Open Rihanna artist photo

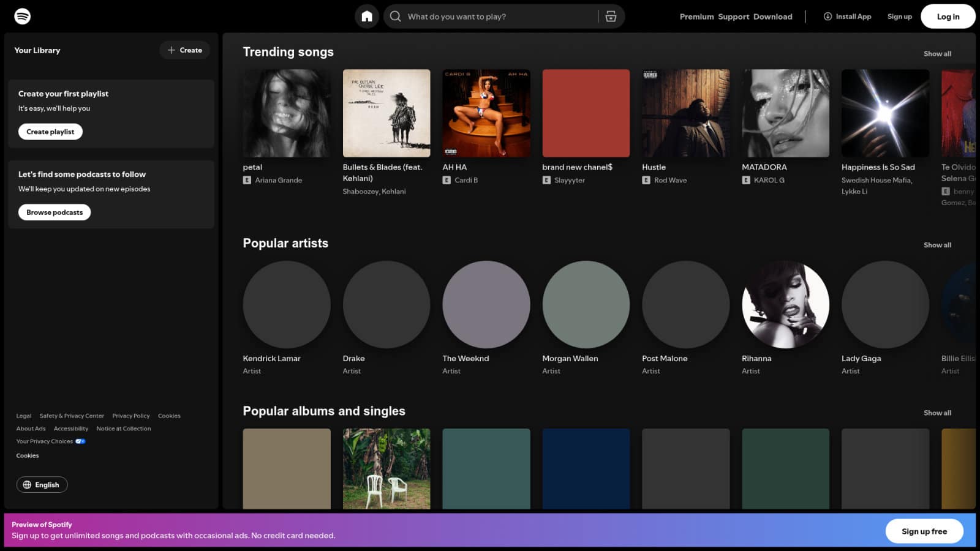click(786, 305)
